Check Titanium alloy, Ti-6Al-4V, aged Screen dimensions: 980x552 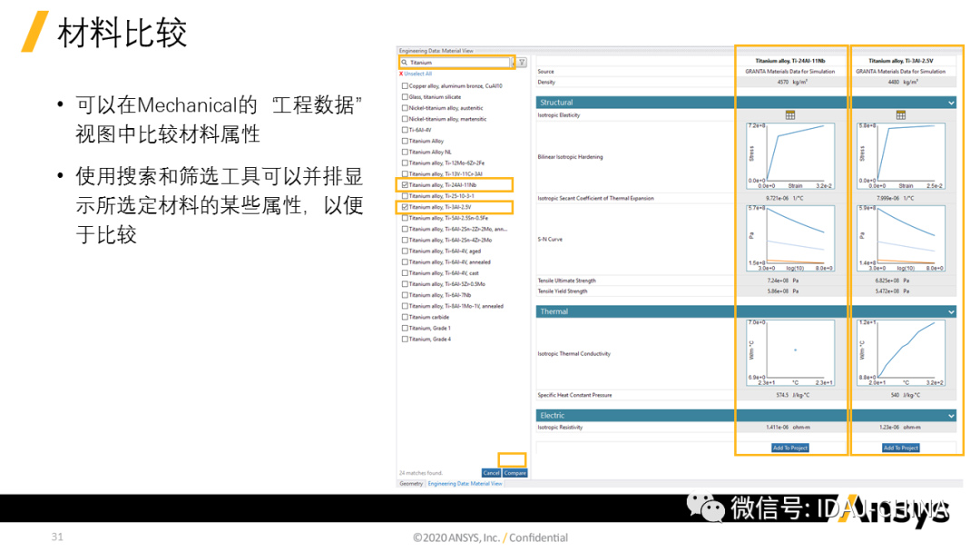pyautogui.click(x=405, y=251)
